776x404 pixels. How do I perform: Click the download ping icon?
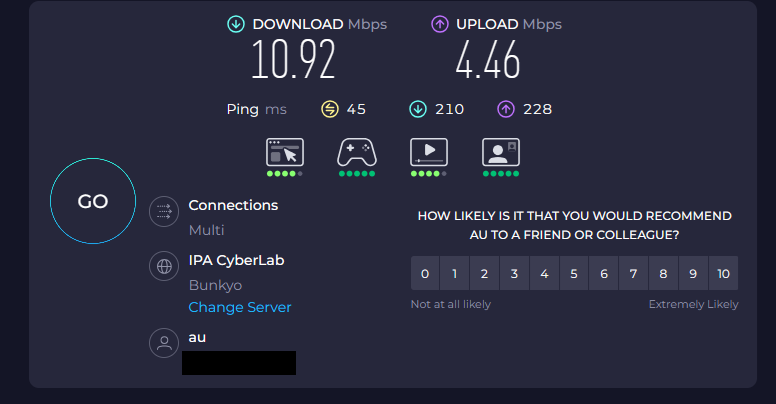coord(418,109)
